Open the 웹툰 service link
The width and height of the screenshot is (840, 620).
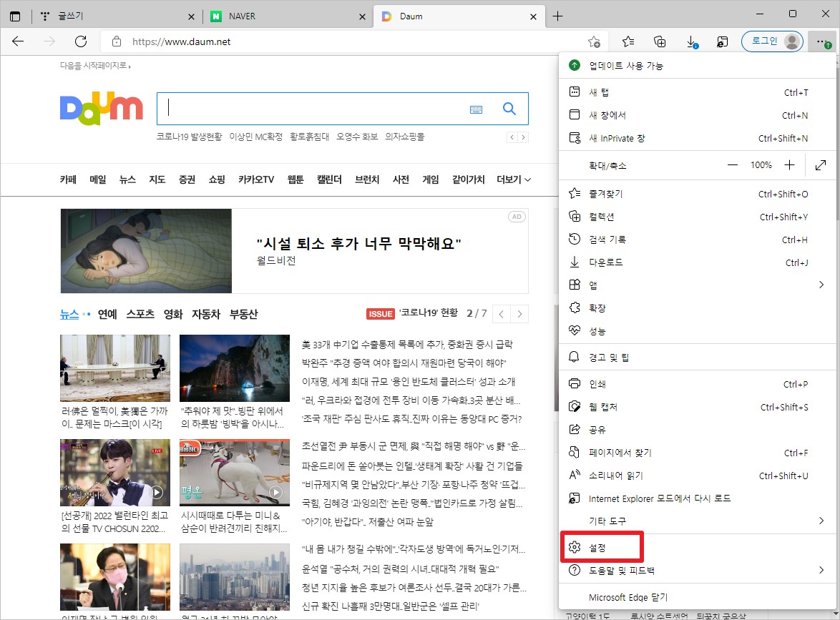[296, 179]
